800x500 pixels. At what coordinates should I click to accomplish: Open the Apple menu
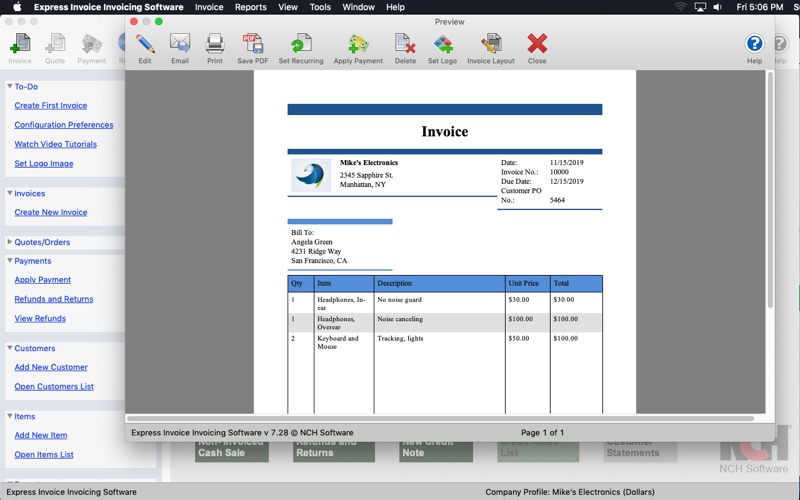(x=17, y=7)
